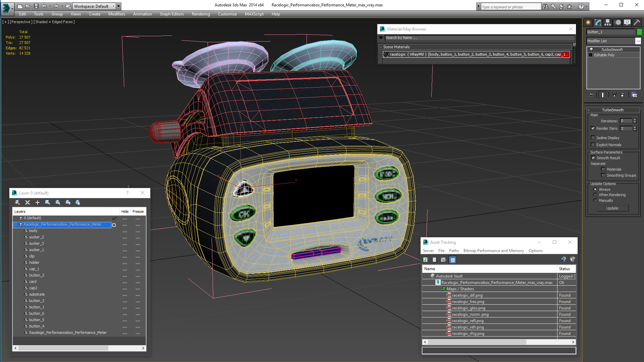The height and width of the screenshot is (362, 644).
Task: Open the MAXScript menu
Action: [254, 14]
